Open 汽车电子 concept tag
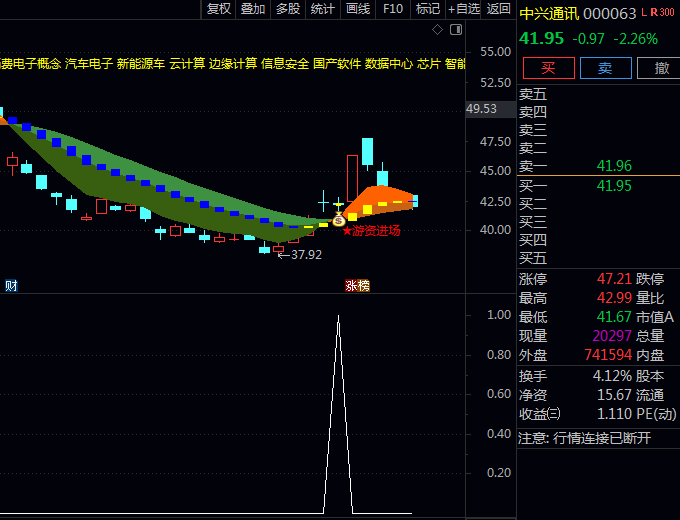Screen dimensions: 680x520 [89, 64]
